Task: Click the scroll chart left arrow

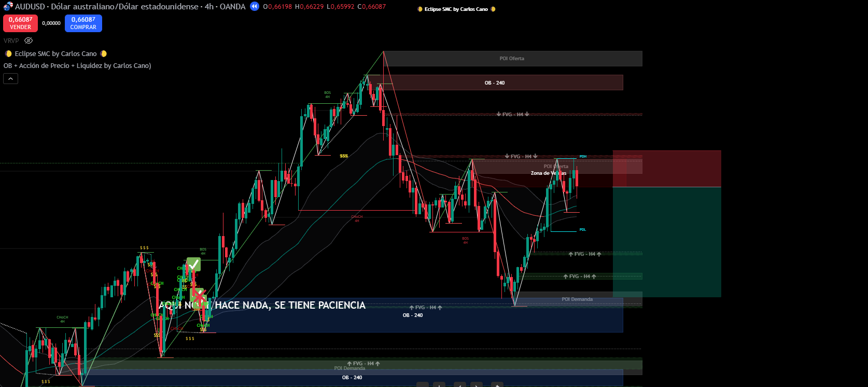Action: pyautogui.click(x=459, y=385)
